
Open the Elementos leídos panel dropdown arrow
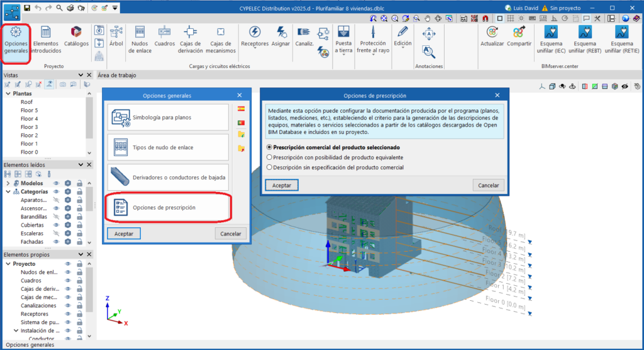tap(80, 164)
